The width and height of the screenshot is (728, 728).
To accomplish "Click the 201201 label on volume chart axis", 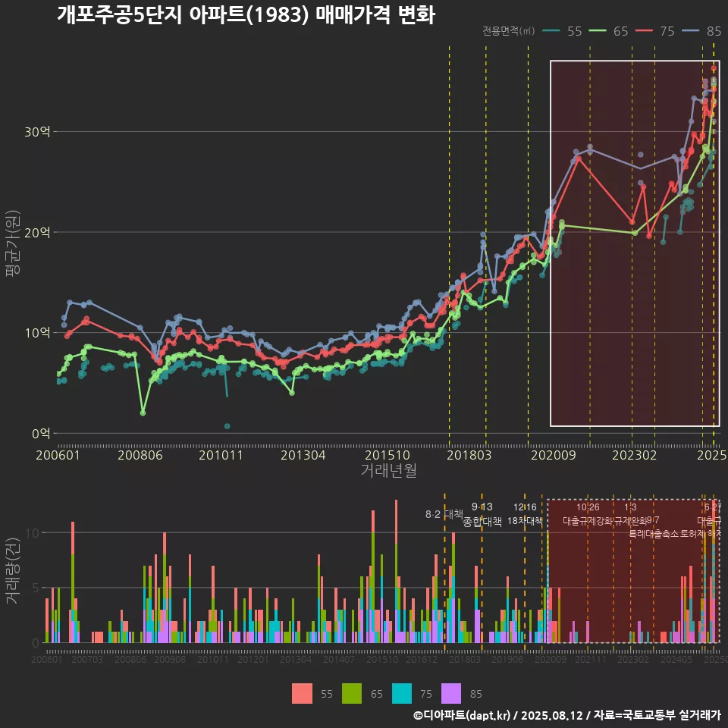I will coord(253,659).
